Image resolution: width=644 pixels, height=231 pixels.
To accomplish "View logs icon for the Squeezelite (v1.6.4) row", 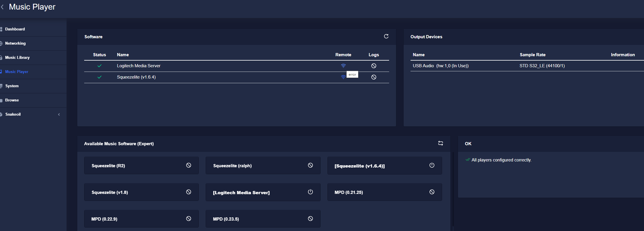I will click(x=373, y=77).
